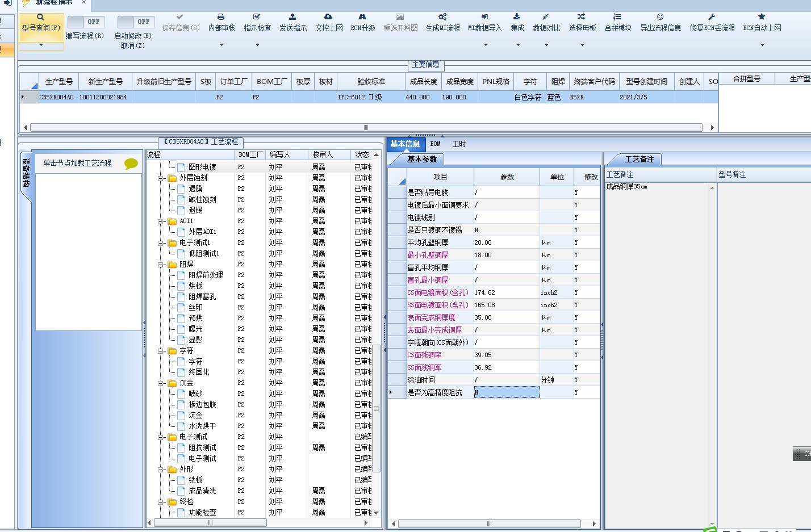Open the dropdown arrow under 内部审核

(x=221, y=45)
